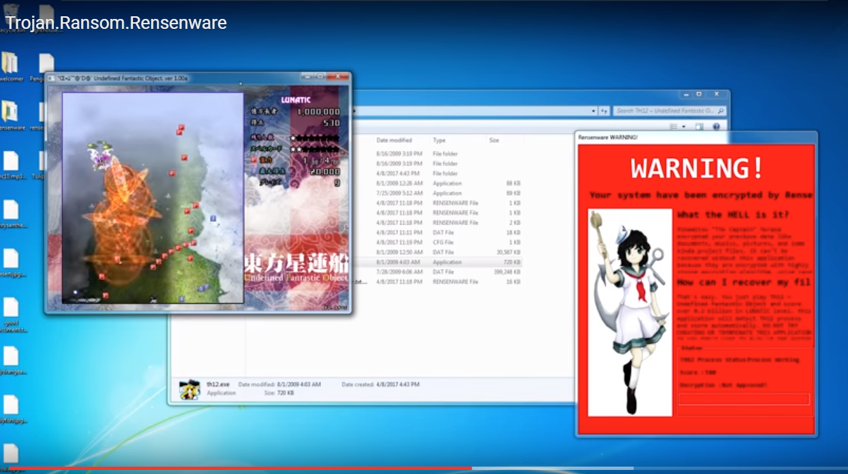The image size is (848, 474).
Task: Click the Explorer help question mark icon
Action: (x=716, y=127)
